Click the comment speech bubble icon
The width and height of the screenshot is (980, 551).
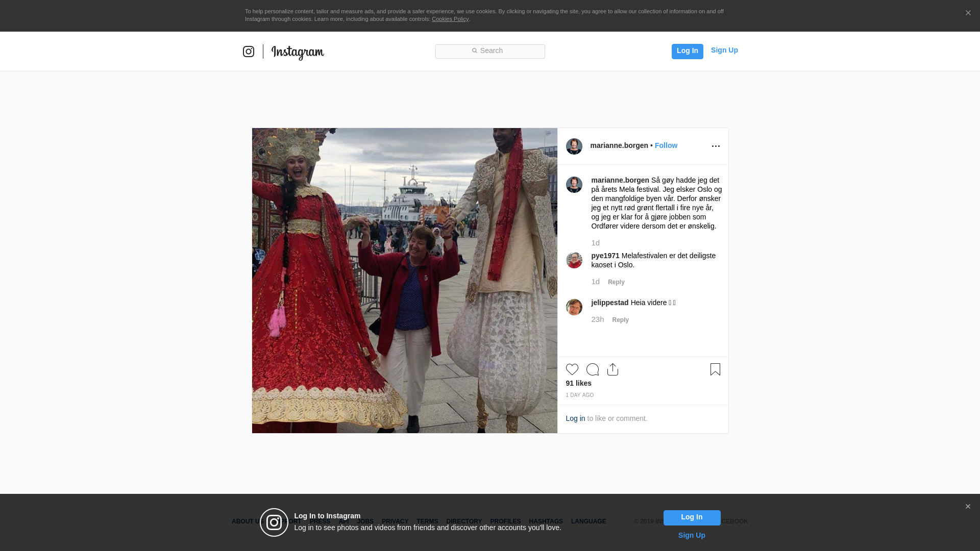coord(592,369)
